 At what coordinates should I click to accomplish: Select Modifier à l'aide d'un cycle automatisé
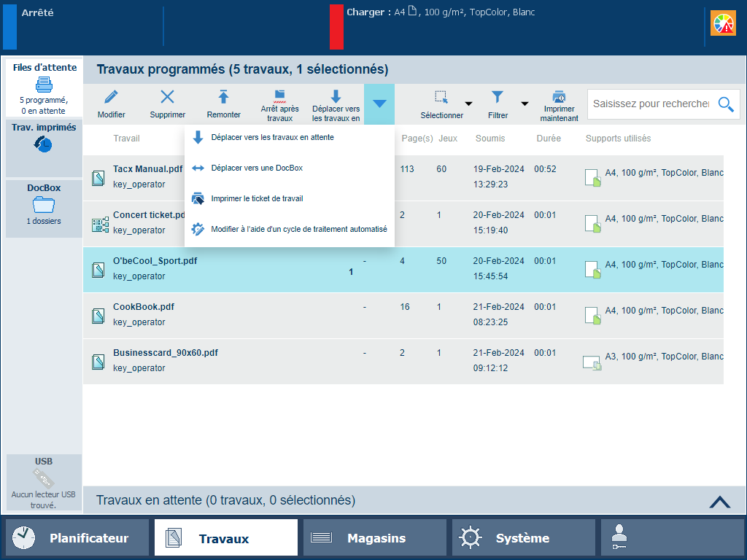298,229
